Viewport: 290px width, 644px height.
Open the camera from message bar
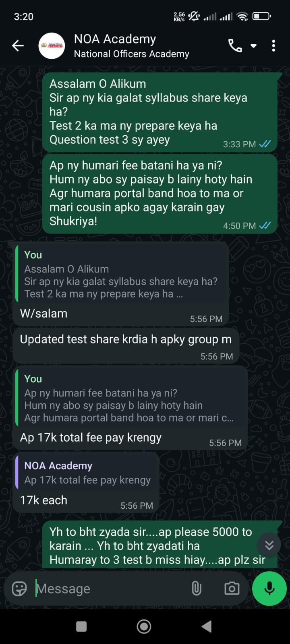[x=232, y=588]
